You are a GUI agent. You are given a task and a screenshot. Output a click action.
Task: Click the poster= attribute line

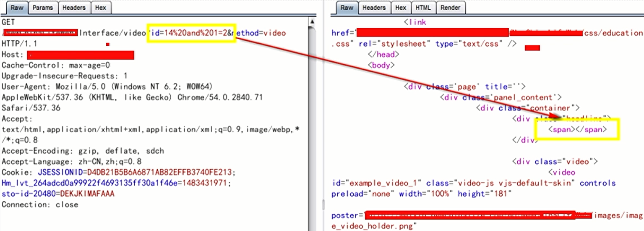(x=487, y=215)
